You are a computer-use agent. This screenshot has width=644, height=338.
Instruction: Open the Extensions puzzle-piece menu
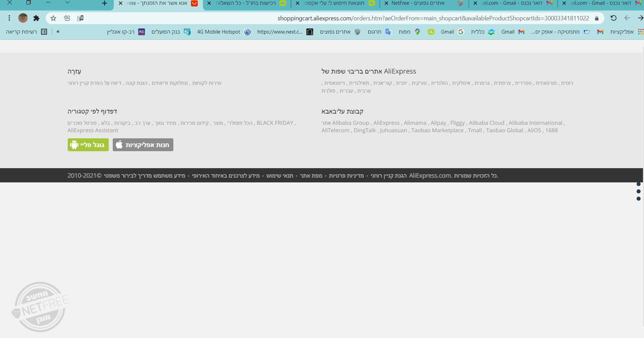click(x=37, y=18)
